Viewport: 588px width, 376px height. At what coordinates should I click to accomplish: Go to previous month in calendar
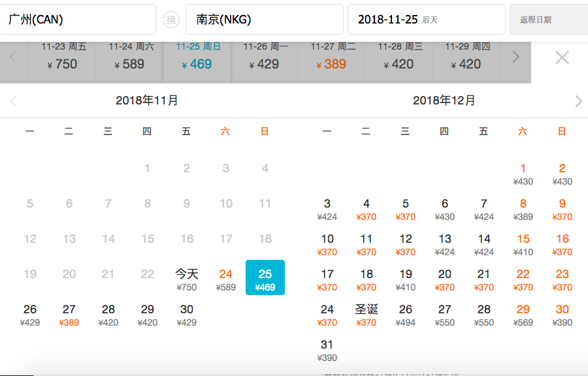[14, 101]
